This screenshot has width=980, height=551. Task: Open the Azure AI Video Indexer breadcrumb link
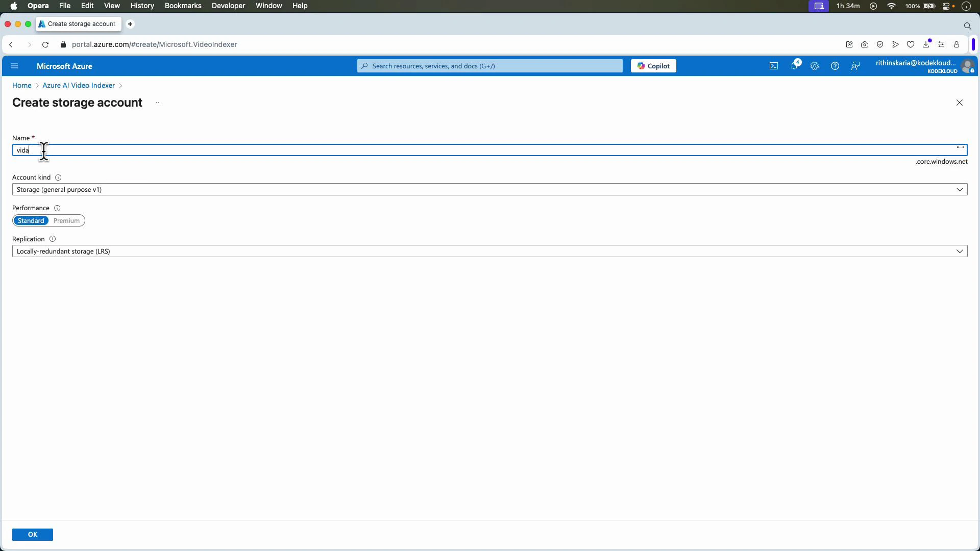79,85
